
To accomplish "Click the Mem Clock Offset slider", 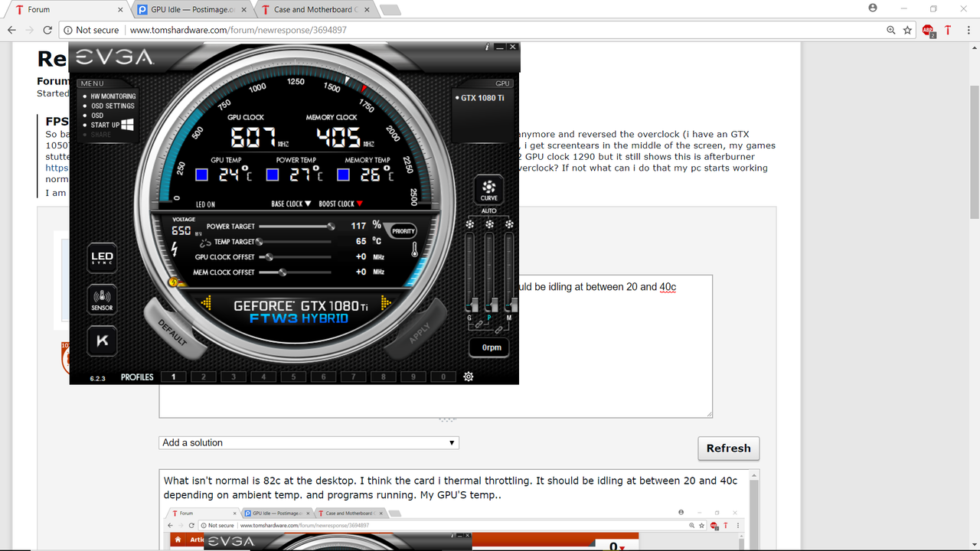I will [x=296, y=272].
